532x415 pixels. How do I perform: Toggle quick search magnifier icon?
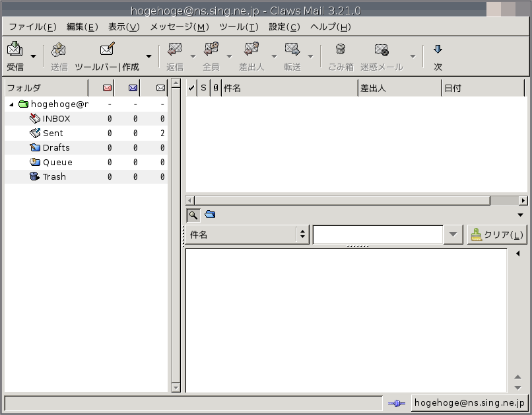tap(193, 215)
